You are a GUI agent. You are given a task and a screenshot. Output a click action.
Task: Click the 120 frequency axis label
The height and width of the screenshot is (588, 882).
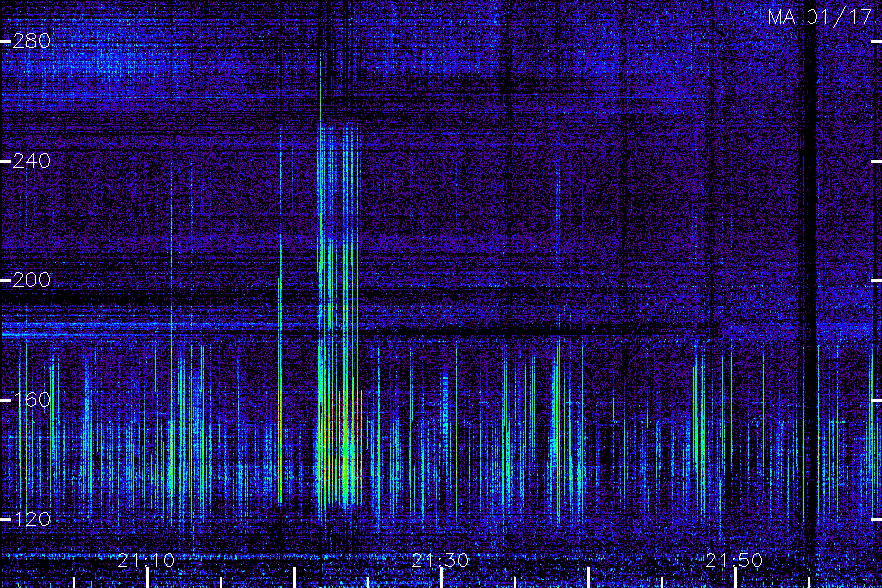(31, 519)
